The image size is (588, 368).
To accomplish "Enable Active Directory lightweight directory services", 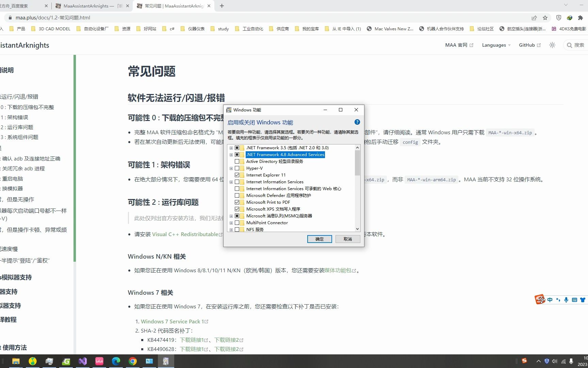I will point(237,162).
